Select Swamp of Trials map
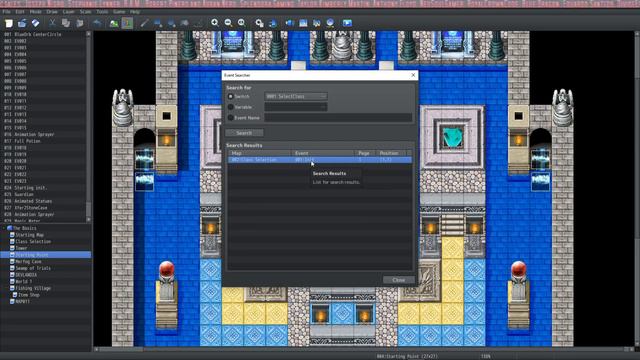Image resolution: width=640 pixels, height=360 pixels. coord(33,268)
